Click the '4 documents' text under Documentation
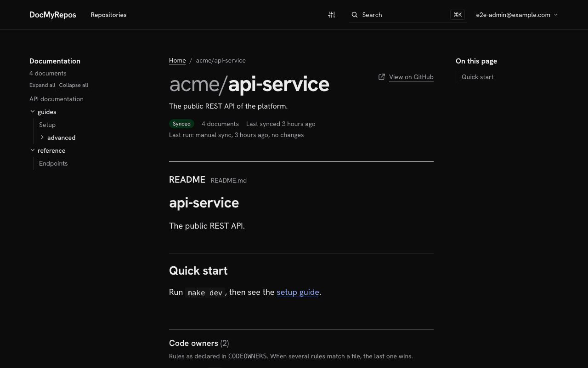 [48, 73]
